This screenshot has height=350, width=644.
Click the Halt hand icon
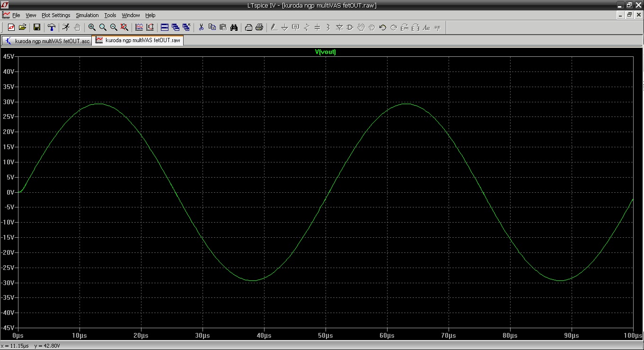(x=77, y=27)
